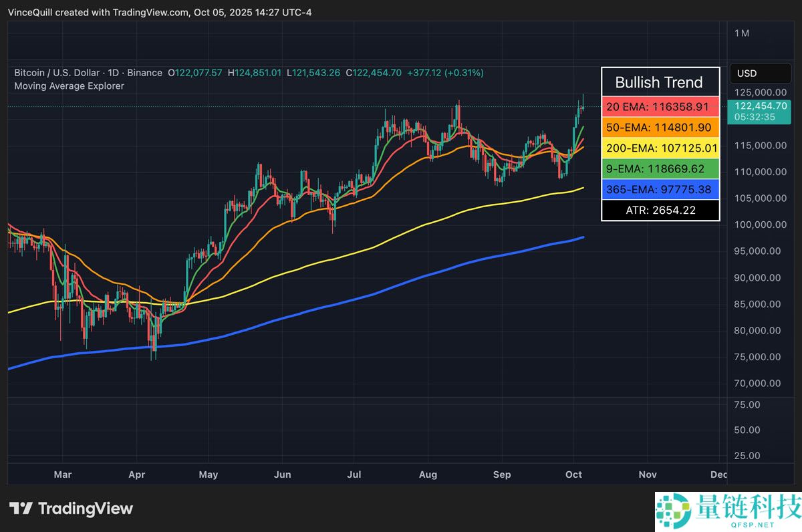Click the Apr label on time axis
The height and width of the screenshot is (532, 802).
136,475
